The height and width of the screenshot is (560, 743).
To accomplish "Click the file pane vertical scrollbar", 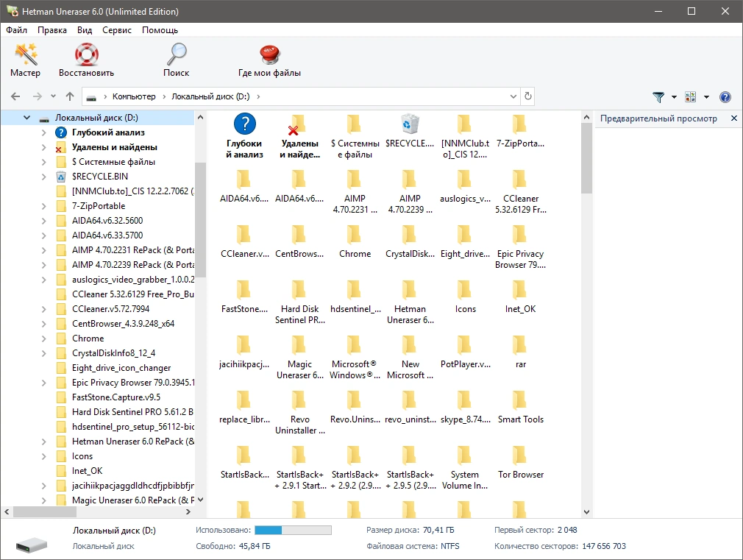I will click(x=586, y=158).
